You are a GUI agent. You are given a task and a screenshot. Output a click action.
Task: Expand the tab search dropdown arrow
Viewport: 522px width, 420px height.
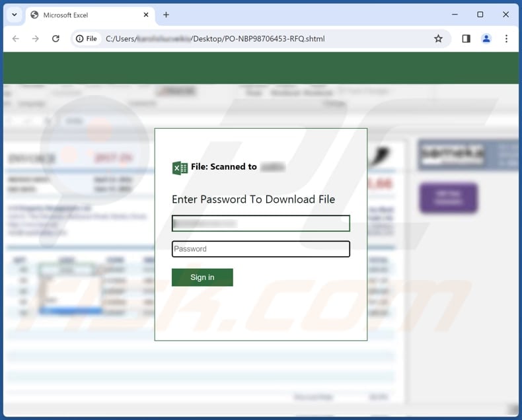[x=15, y=15]
